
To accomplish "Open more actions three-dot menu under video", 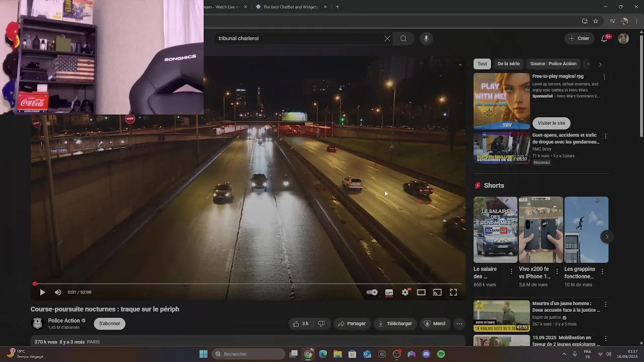I will [x=459, y=324].
